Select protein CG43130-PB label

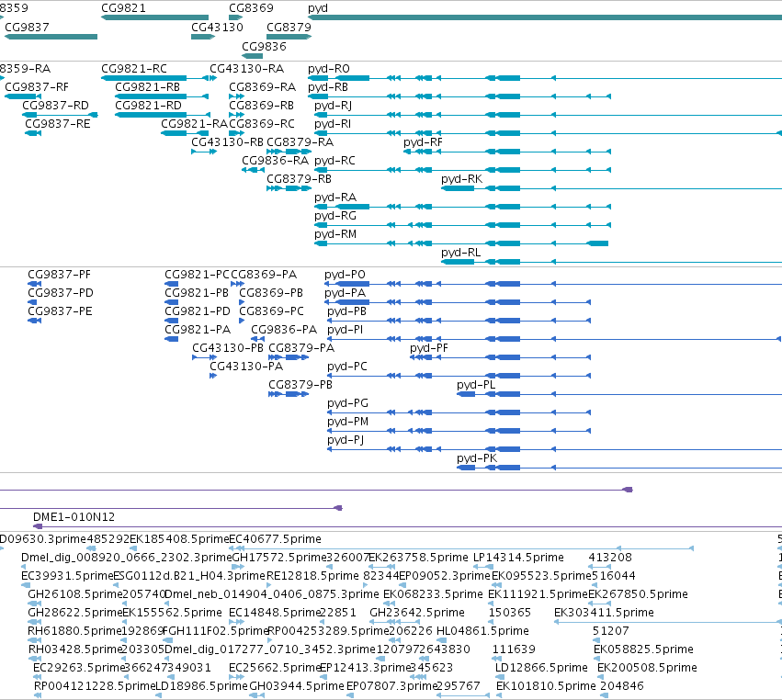point(228,348)
